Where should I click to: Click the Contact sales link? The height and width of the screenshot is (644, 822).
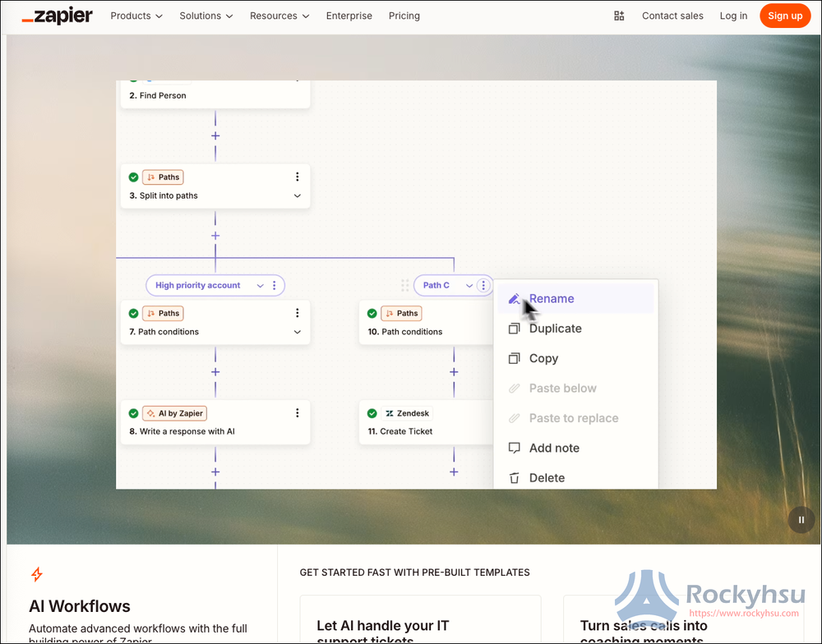coord(672,16)
